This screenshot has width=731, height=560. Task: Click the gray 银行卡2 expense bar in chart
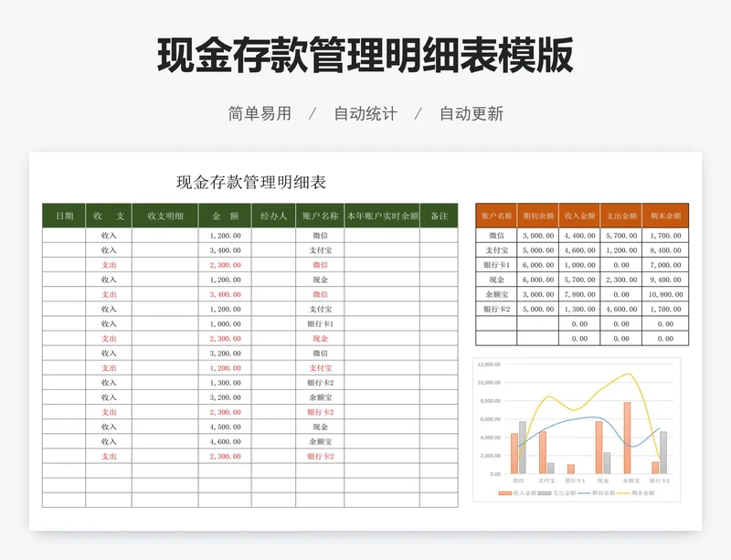coord(663,453)
